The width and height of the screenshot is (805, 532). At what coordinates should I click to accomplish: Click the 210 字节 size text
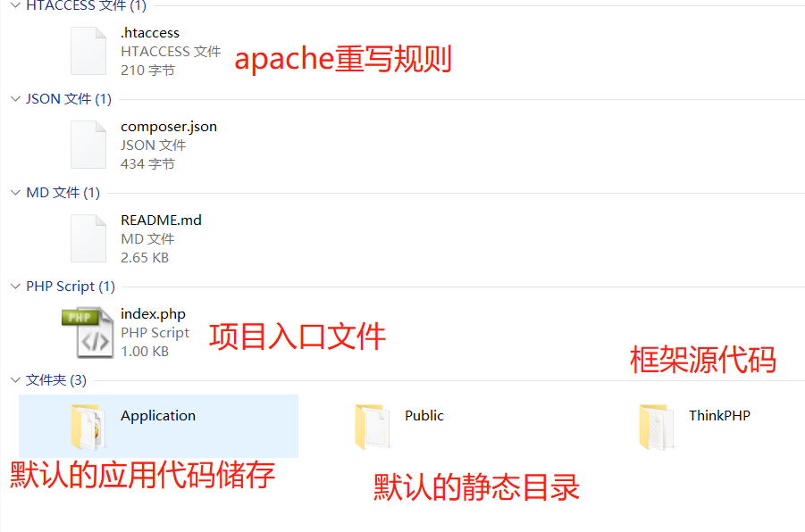click(x=147, y=71)
